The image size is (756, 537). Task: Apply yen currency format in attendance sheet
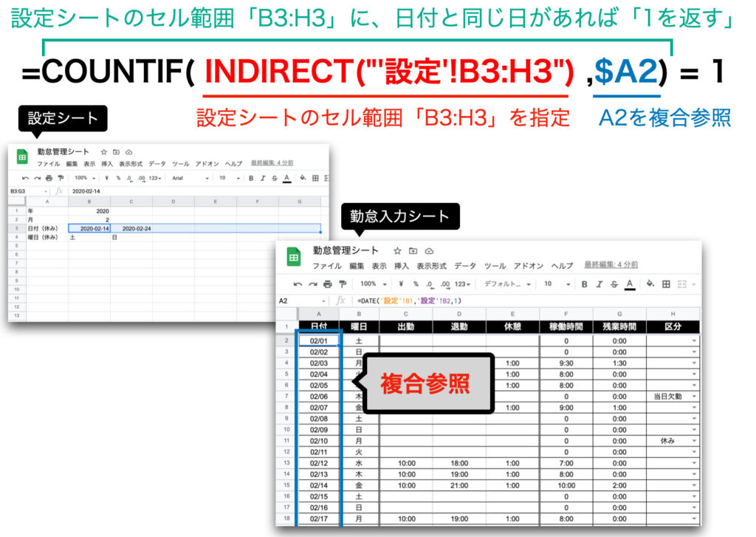pyautogui.click(x=401, y=284)
